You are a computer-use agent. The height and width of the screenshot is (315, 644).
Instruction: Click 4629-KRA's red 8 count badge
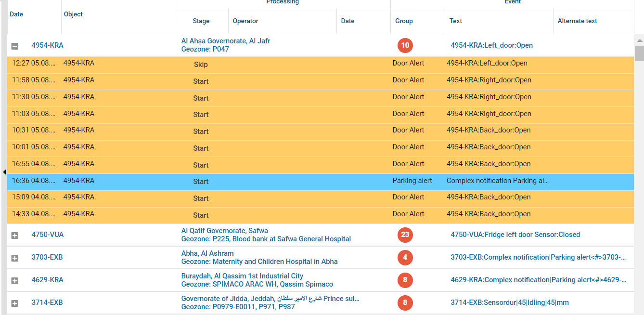(x=405, y=280)
